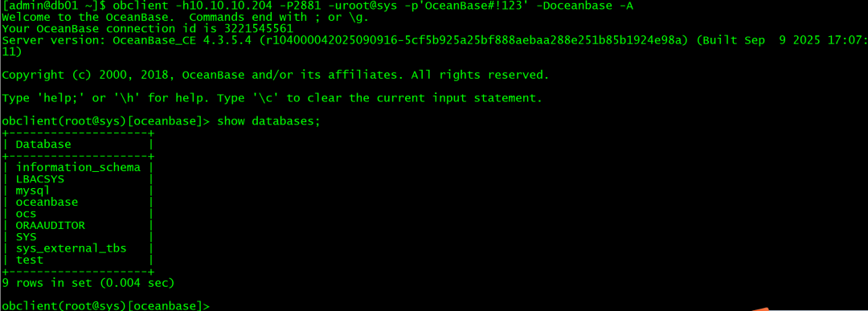
Task: Click the 9 rows in set line
Action: (88, 283)
